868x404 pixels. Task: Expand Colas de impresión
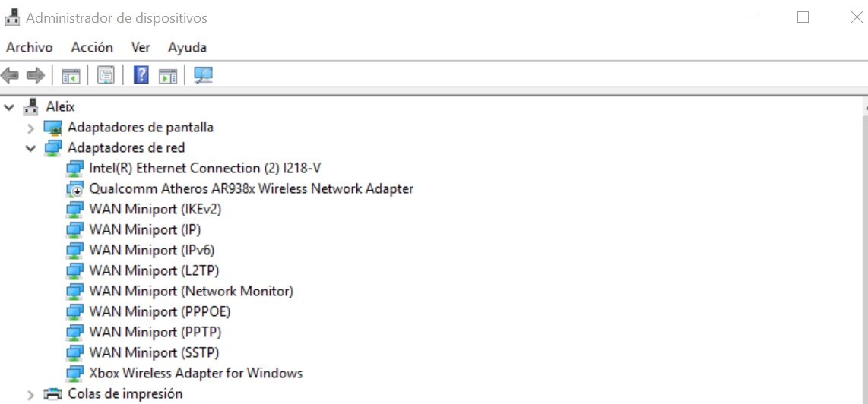click(31, 395)
